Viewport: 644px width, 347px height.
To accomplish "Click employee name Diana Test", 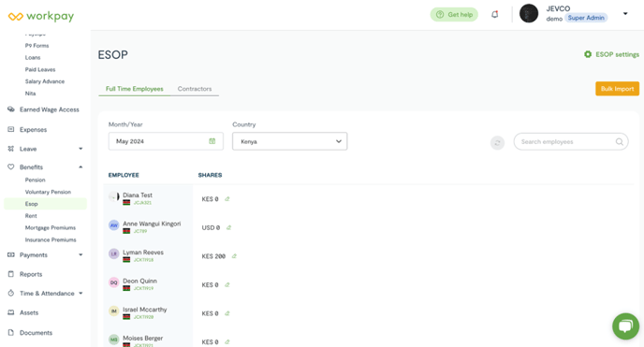I will pos(138,195).
